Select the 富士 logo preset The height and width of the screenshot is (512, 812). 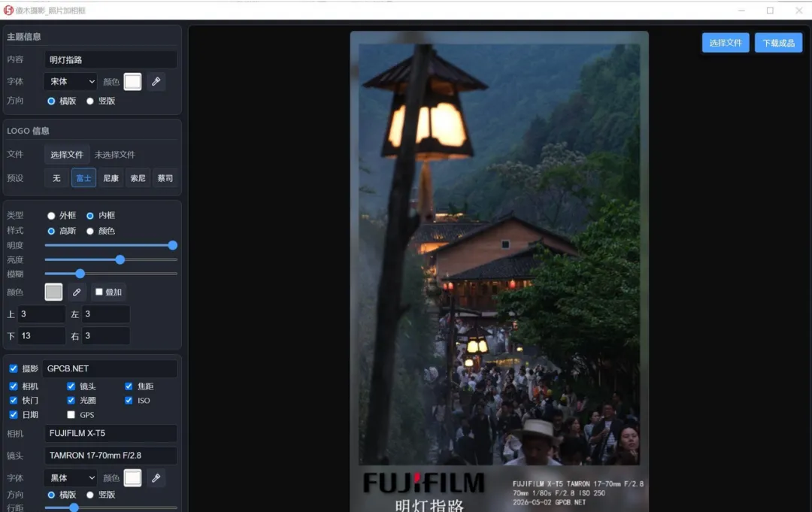pos(83,178)
